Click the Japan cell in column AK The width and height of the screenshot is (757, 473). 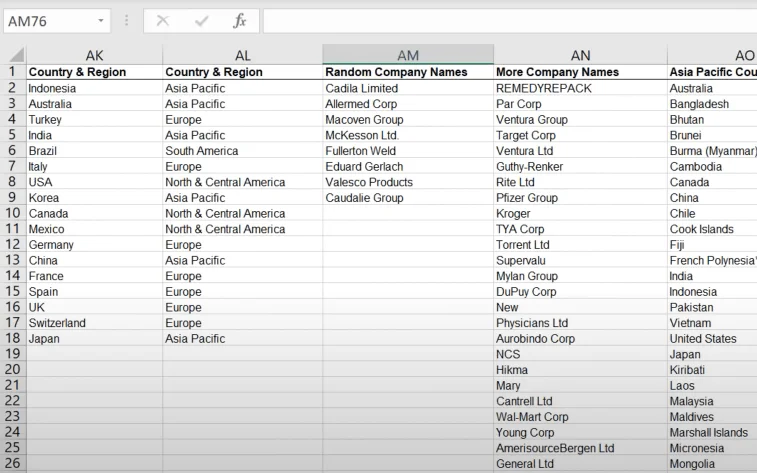point(95,339)
